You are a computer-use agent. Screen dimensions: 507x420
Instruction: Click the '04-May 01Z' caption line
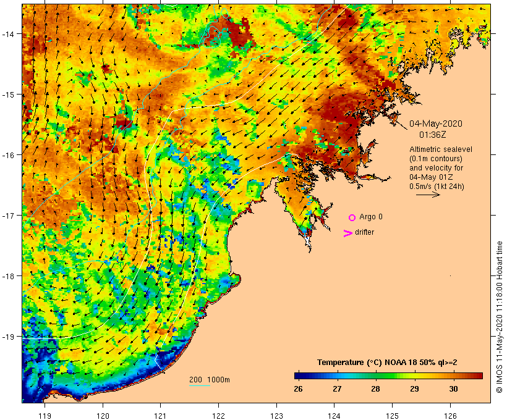coord(431,177)
